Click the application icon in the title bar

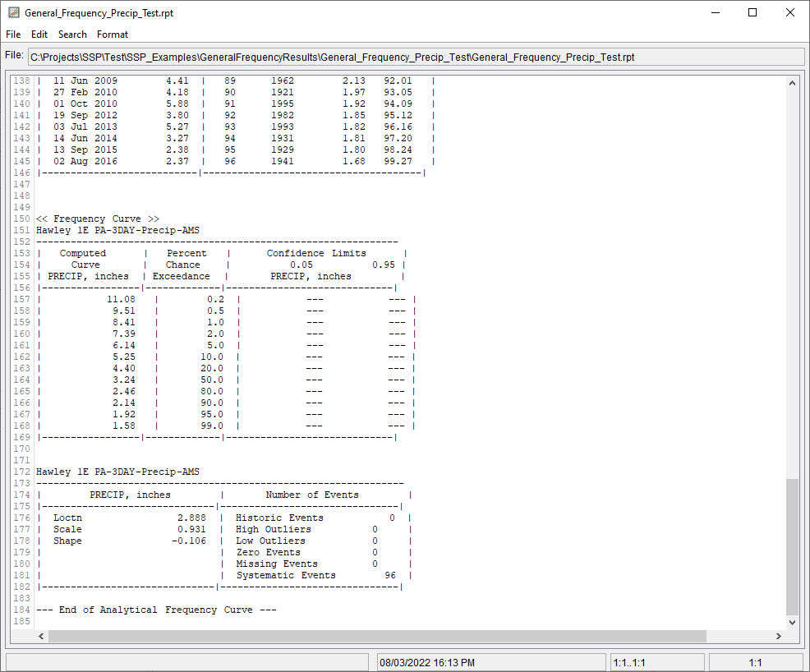tap(13, 12)
